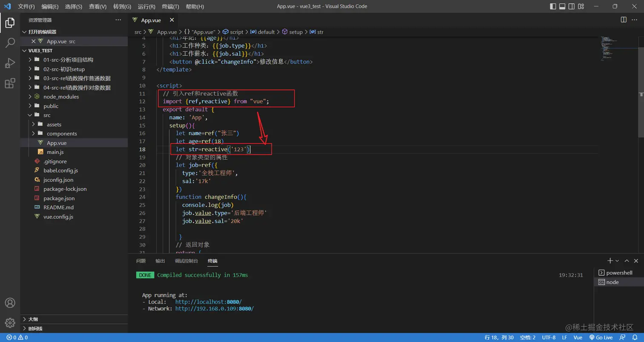The height and width of the screenshot is (342, 644).
Task: Open the Accounts menu icon
Action: tap(10, 303)
